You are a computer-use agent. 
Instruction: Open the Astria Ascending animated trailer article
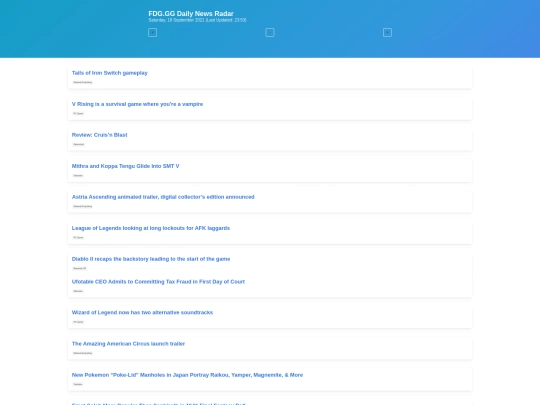pos(163,197)
